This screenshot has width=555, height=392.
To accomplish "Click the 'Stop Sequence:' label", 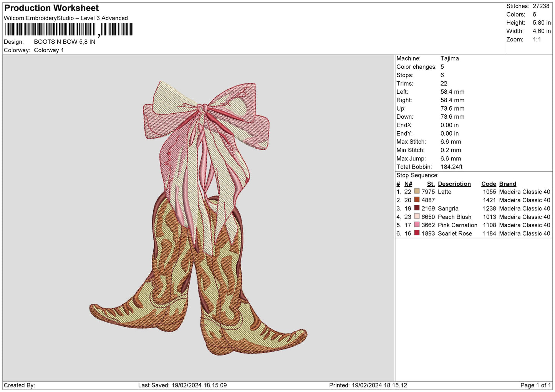I will (417, 175).
